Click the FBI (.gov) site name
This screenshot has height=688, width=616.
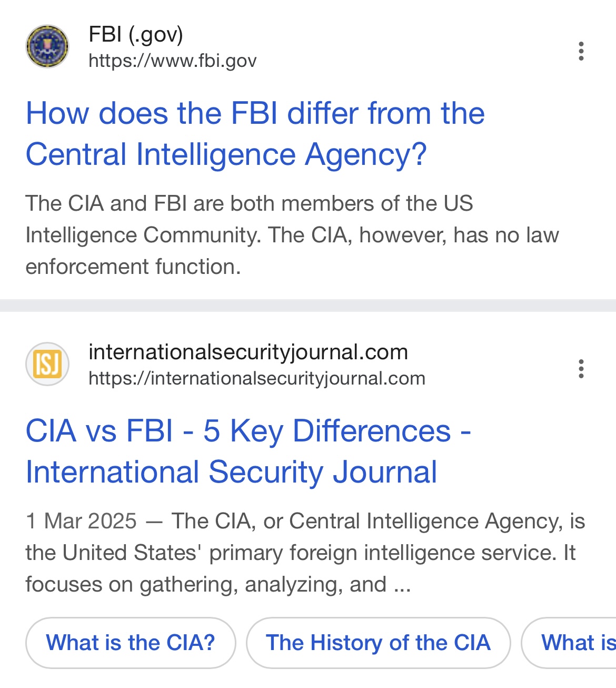[x=136, y=35]
